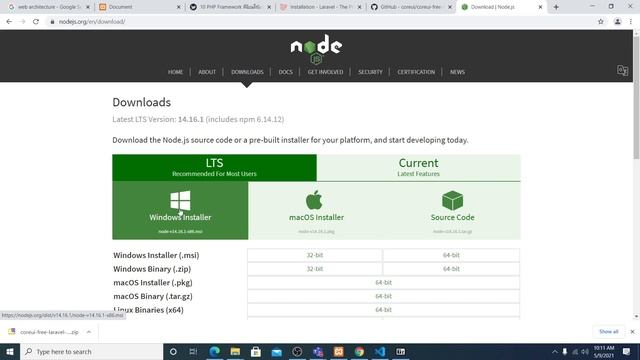Show all downloads
Viewport: 640px width, 360px height.
tap(609, 332)
